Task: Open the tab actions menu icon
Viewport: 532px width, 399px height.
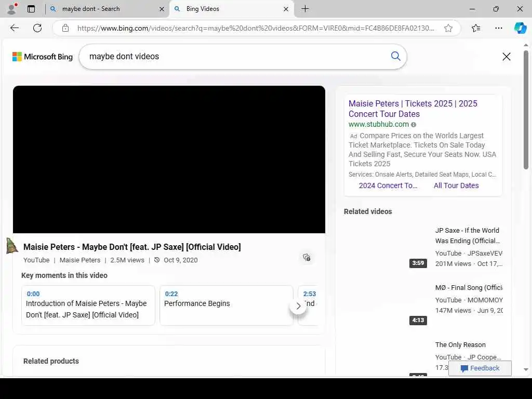Action: 31,9
